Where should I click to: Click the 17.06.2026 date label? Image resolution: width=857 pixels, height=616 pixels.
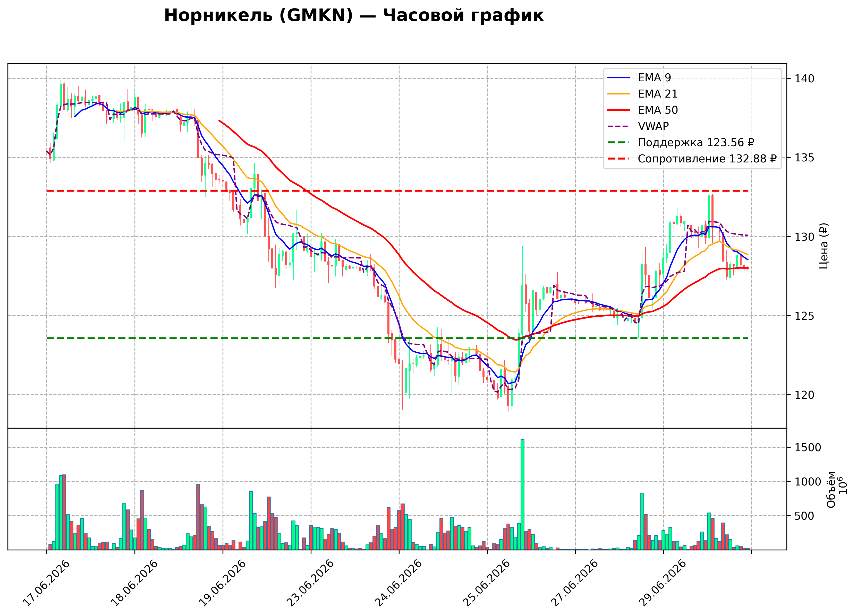tap(46, 584)
